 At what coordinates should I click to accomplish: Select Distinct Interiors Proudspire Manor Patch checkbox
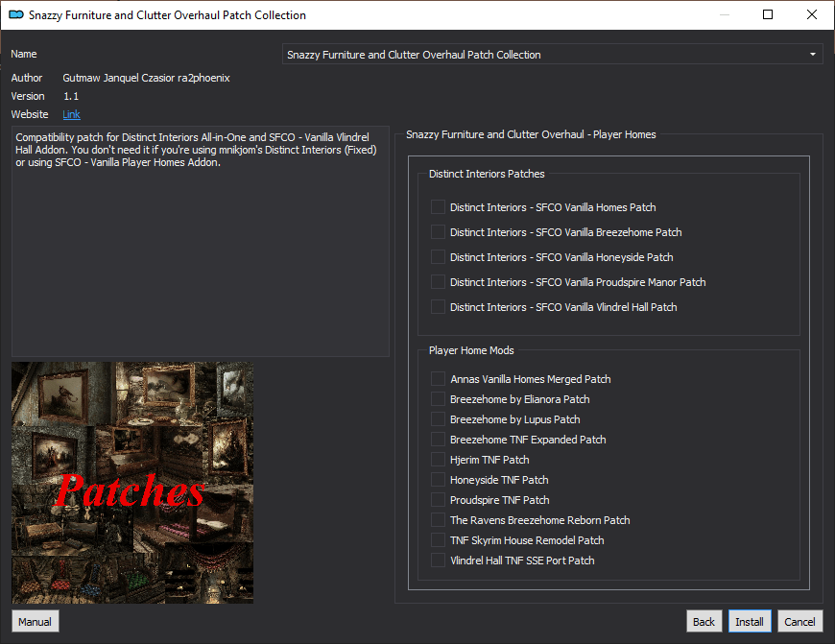(438, 282)
